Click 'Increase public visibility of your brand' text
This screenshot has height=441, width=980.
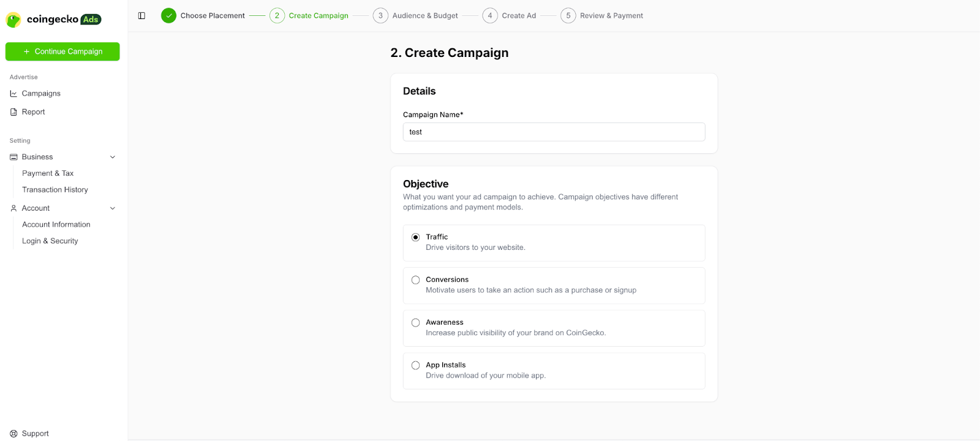pos(516,333)
